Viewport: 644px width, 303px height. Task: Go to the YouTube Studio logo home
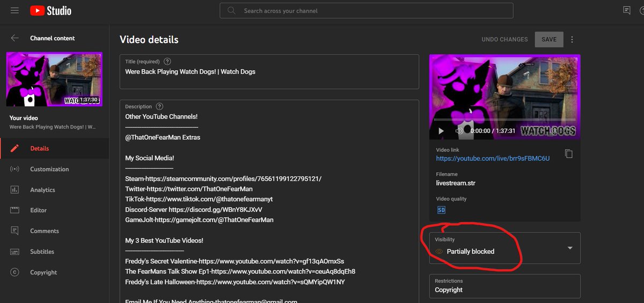point(50,10)
